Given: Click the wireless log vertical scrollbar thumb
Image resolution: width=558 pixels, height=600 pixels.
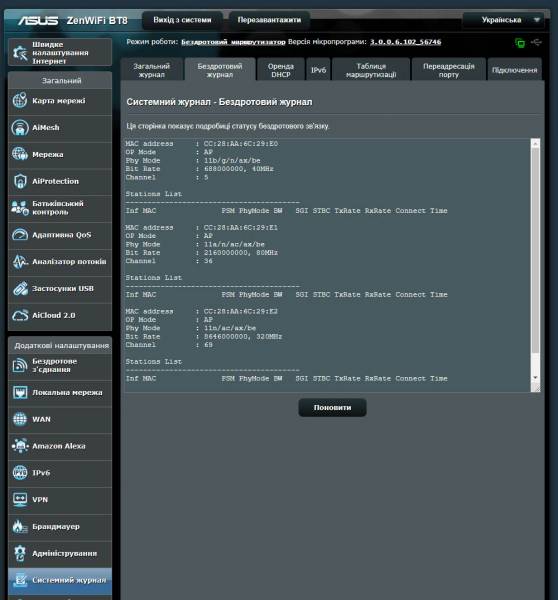Looking at the screenshot, I should (x=535, y=251).
